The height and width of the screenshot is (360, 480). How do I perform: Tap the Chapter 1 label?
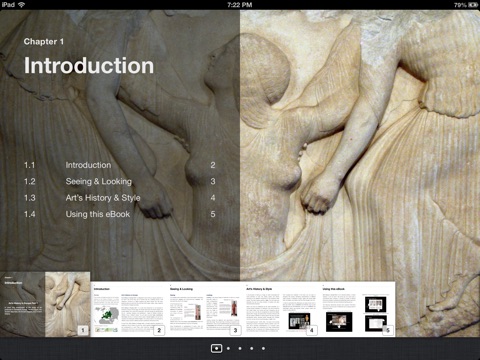pyautogui.click(x=44, y=42)
